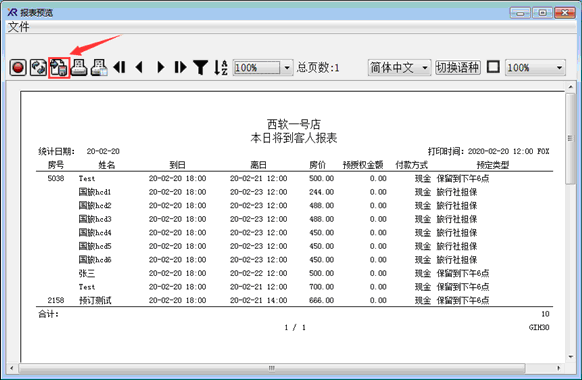Open the 文件 menu
This screenshot has height=380, width=582.
click(x=18, y=27)
